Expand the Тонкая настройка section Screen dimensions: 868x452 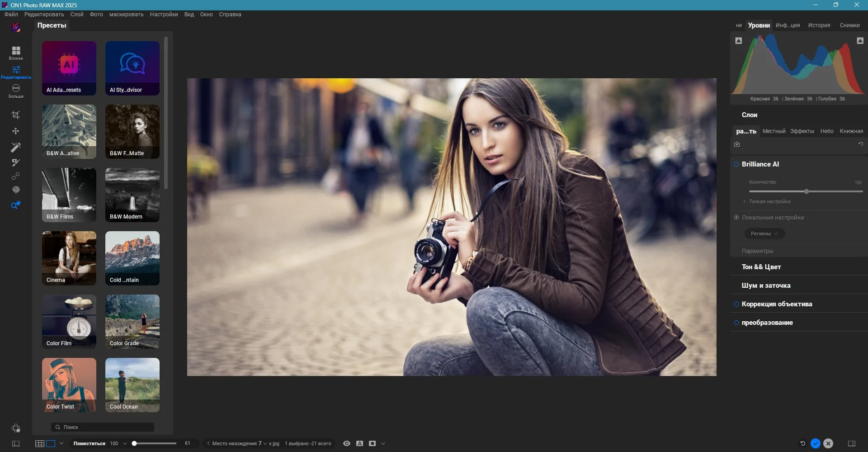click(x=767, y=201)
